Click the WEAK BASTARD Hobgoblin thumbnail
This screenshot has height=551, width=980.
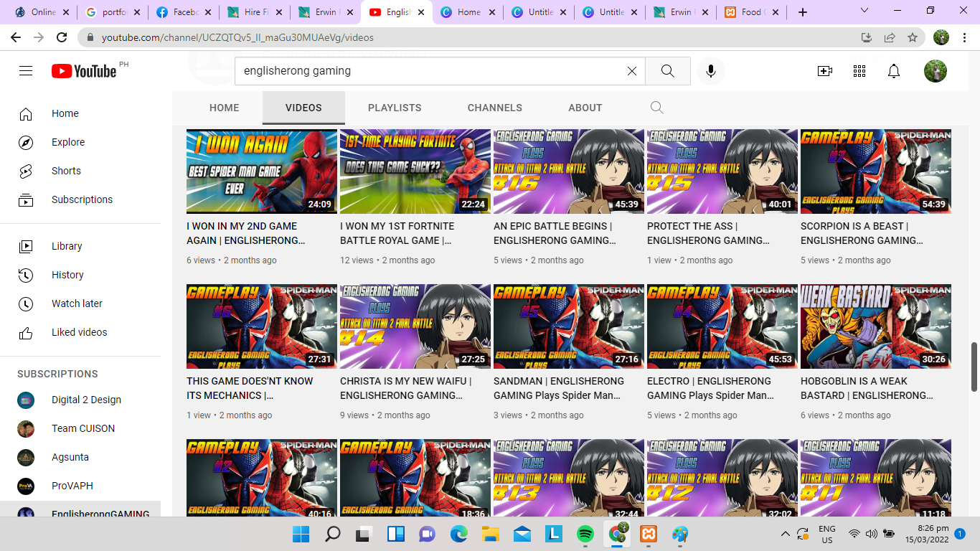(x=876, y=326)
